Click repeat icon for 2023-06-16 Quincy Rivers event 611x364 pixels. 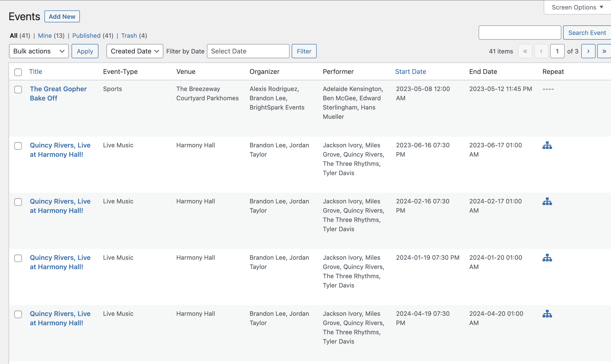[547, 145]
